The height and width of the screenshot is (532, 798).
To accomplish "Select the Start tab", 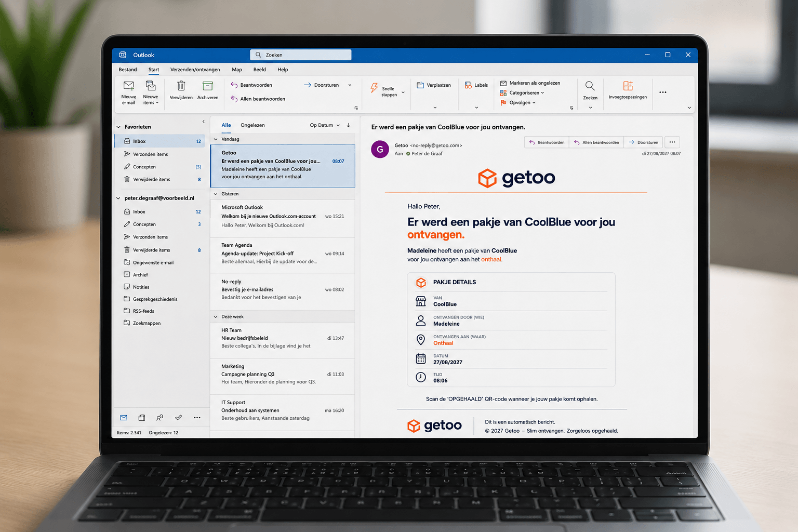I will click(154, 70).
